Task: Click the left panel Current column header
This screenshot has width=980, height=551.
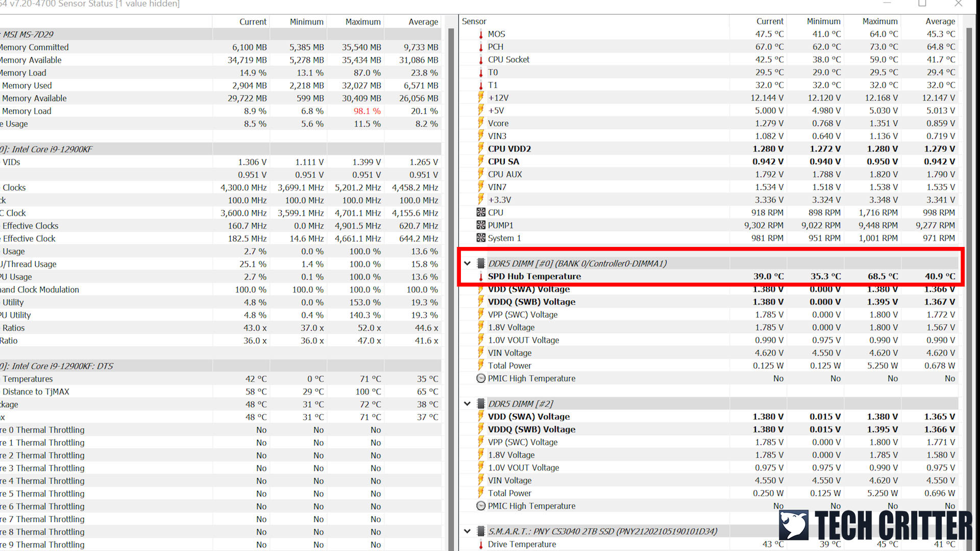Action: pyautogui.click(x=241, y=22)
